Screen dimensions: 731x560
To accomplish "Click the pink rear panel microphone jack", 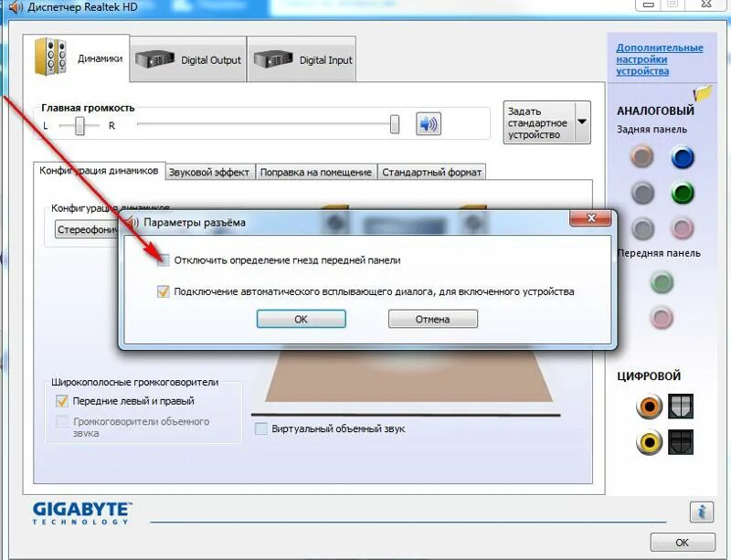I will point(682,228).
